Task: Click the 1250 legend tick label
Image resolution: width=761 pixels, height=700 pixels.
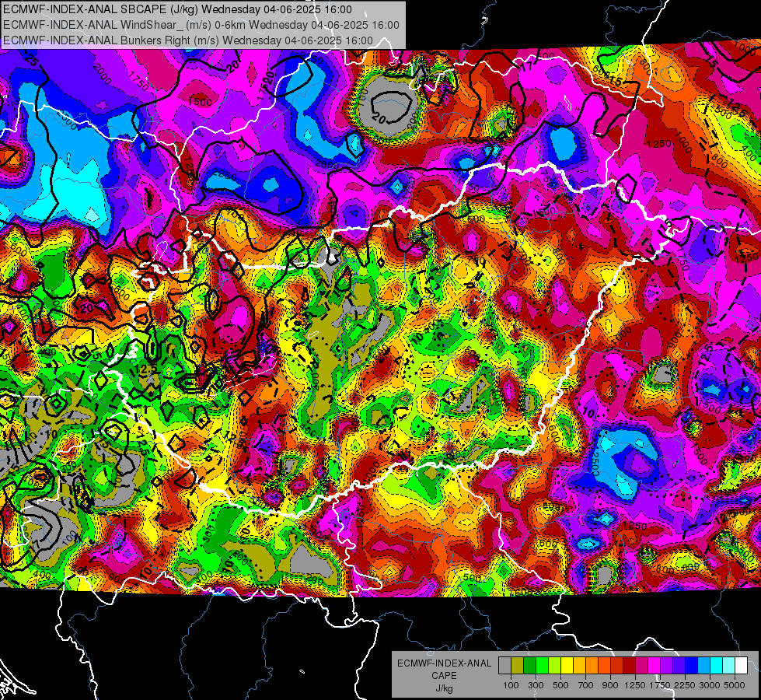Action: [x=635, y=685]
